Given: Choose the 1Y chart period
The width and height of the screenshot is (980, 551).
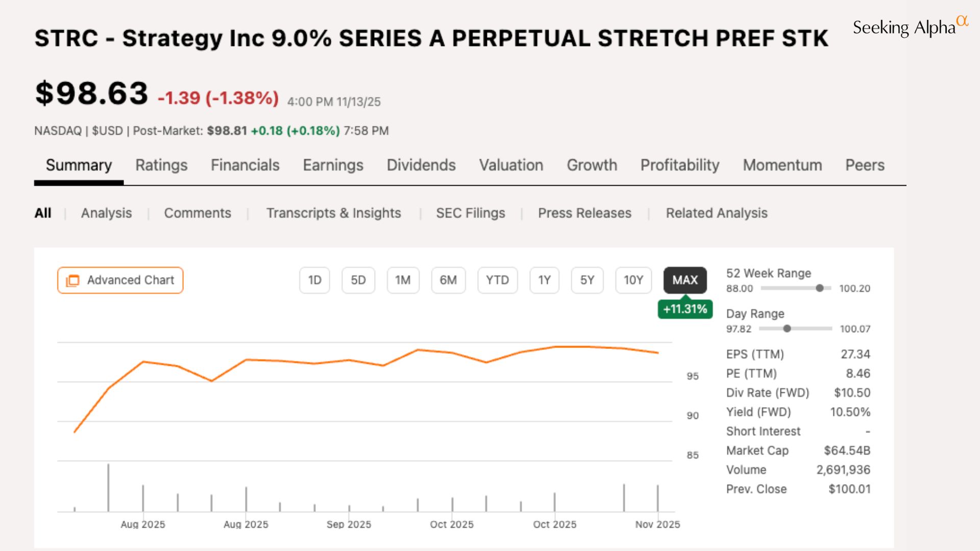Looking at the screenshot, I should click(x=544, y=280).
